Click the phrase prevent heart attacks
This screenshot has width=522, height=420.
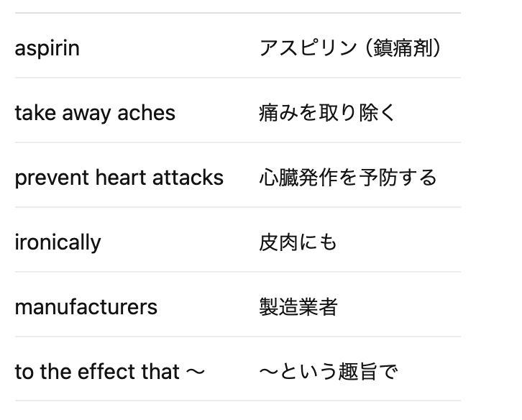coord(119,178)
